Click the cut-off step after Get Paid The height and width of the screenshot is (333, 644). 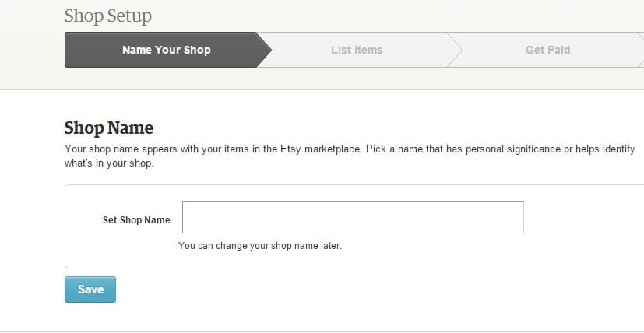pyautogui.click(x=641, y=50)
